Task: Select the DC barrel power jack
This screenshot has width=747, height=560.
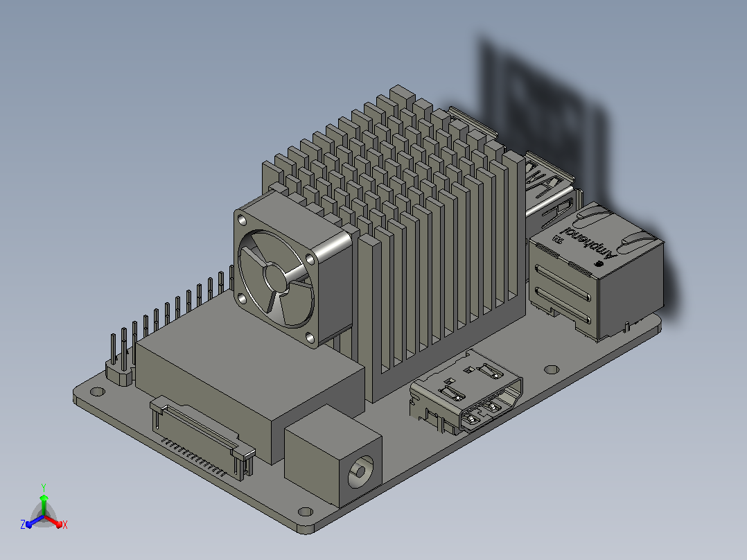Action: point(333,456)
